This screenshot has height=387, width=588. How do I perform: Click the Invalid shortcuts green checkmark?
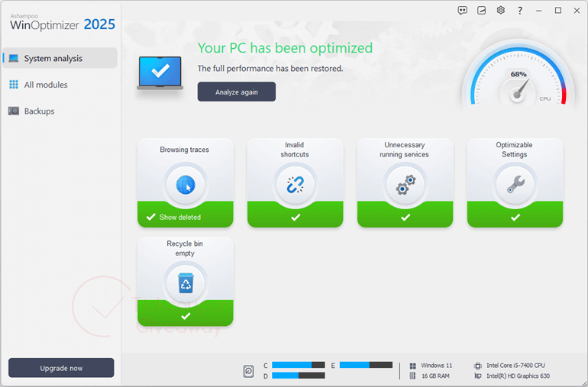(x=296, y=217)
